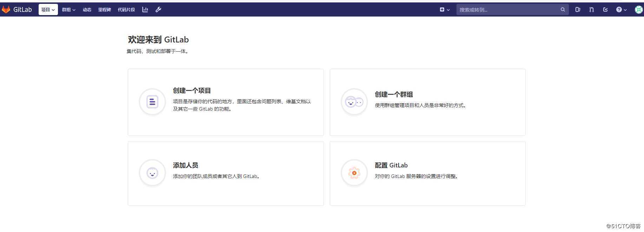Open the merge requests icon
This screenshot has width=644, height=232.
(x=592, y=9)
